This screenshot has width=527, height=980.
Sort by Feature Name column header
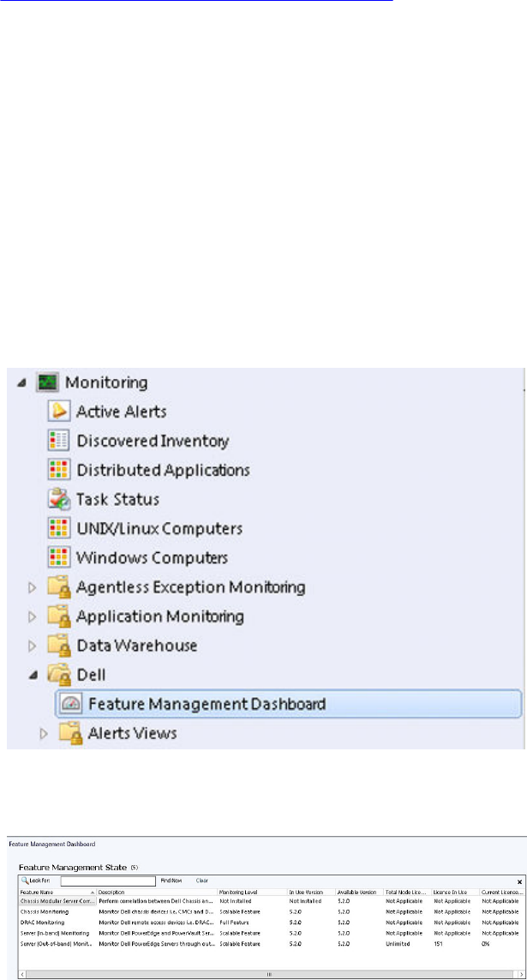pos(57,892)
